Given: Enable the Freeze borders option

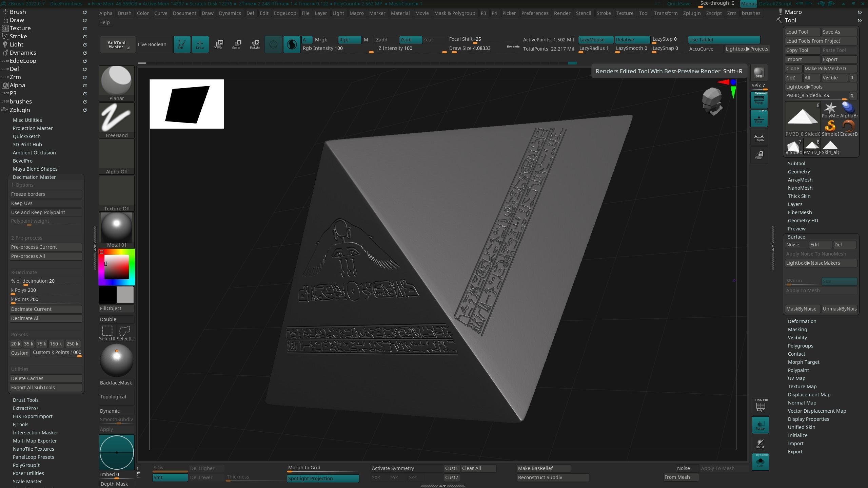Looking at the screenshot, I should (x=46, y=194).
